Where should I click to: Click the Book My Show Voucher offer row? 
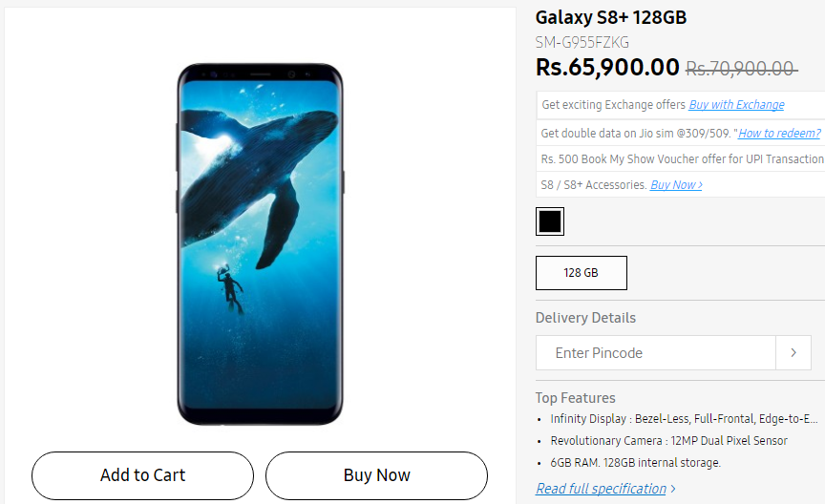[681, 158]
